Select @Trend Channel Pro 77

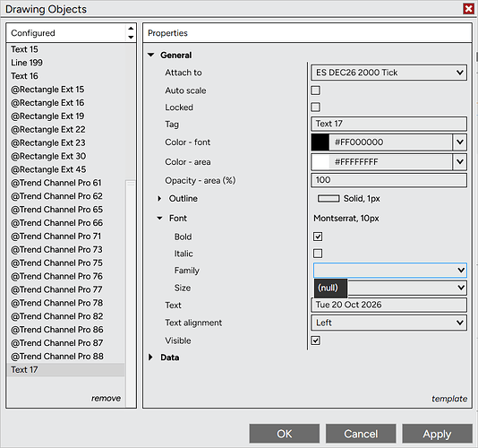pyautogui.click(x=65, y=289)
